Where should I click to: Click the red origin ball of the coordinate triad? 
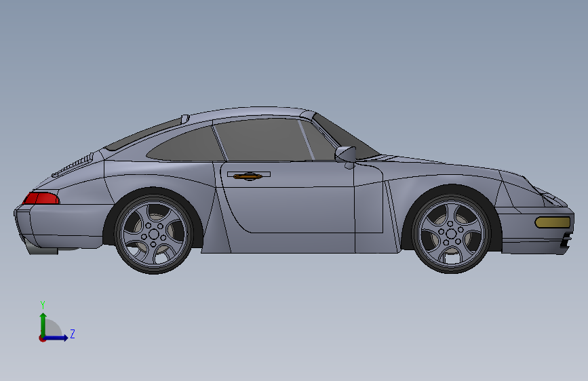(x=42, y=338)
